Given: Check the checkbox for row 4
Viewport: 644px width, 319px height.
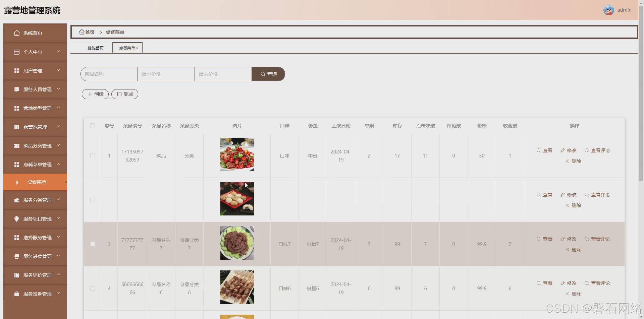Looking at the screenshot, I should coord(93,289).
